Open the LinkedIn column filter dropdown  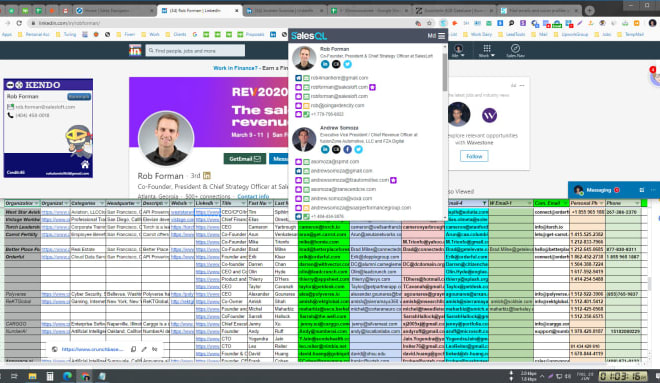tap(217, 203)
